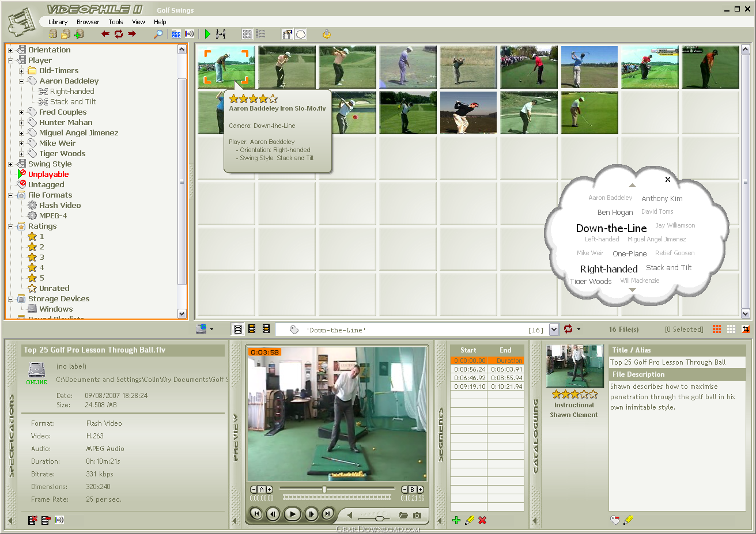Open the Tools menu
The image size is (756, 534).
(x=116, y=22)
